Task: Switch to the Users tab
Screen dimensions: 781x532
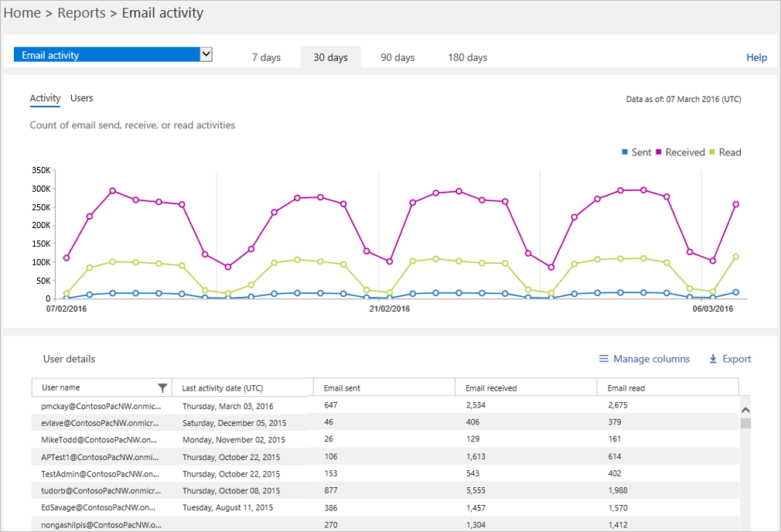Action: click(x=81, y=98)
